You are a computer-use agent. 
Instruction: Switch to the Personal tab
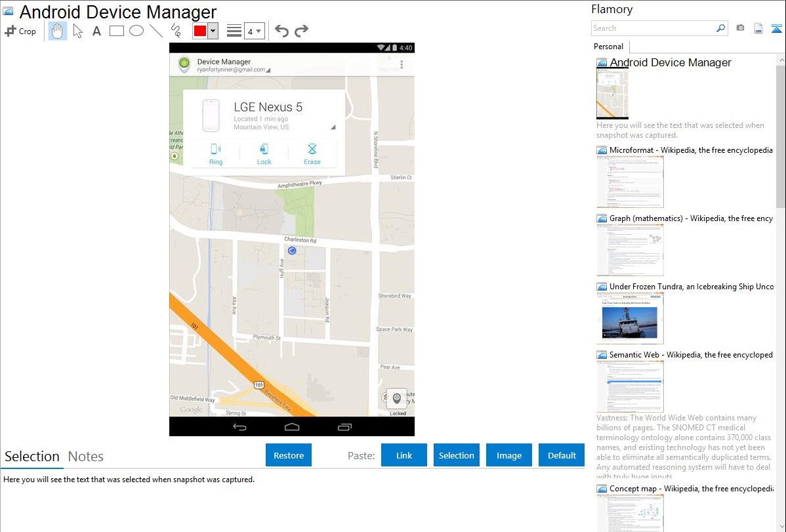coord(609,47)
